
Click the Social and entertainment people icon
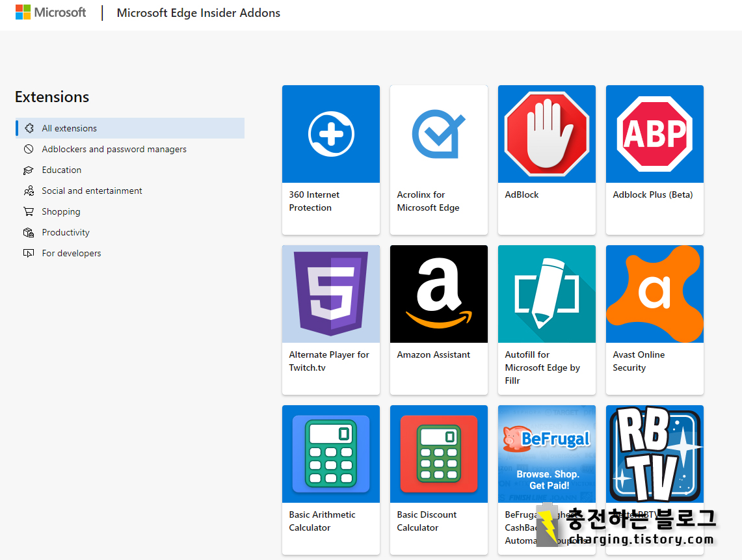[x=29, y=191]
